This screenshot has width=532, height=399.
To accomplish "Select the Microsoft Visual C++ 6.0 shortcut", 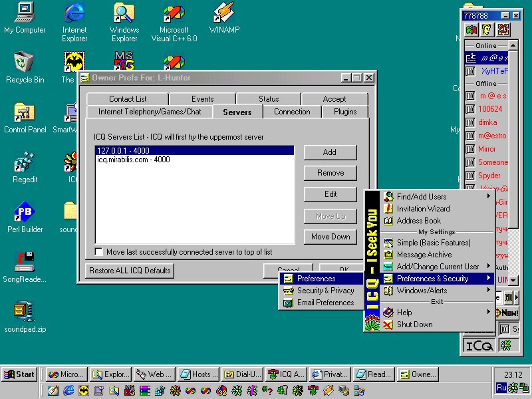I will point(174,23).
